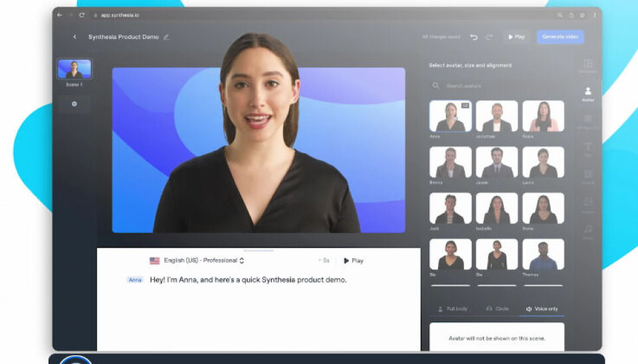Open Background panel in right sidebar

588,121
